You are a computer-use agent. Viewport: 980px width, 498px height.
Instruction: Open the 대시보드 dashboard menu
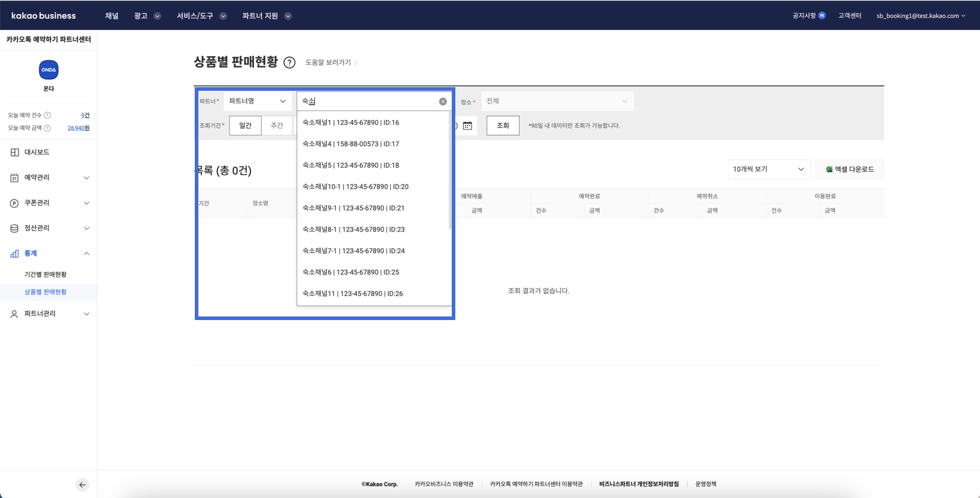tap(36, 152)
